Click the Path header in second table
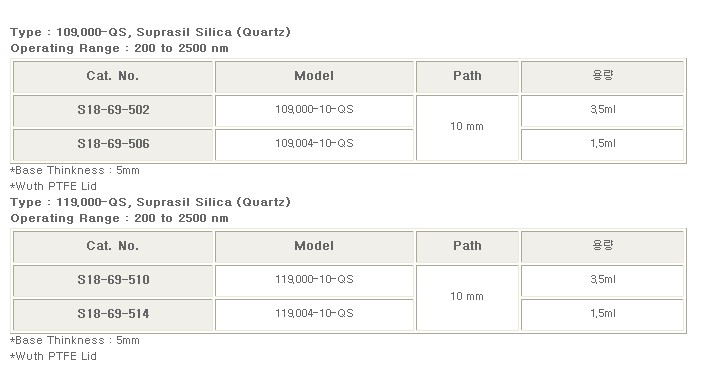Image resolution: width=708 pixels, height=391 pixels. (467, 247)
